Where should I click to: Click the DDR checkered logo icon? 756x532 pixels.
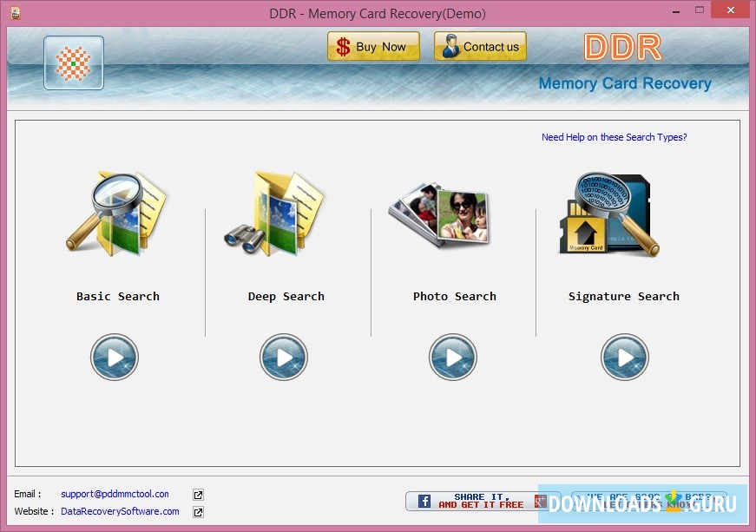click(72, 62)
